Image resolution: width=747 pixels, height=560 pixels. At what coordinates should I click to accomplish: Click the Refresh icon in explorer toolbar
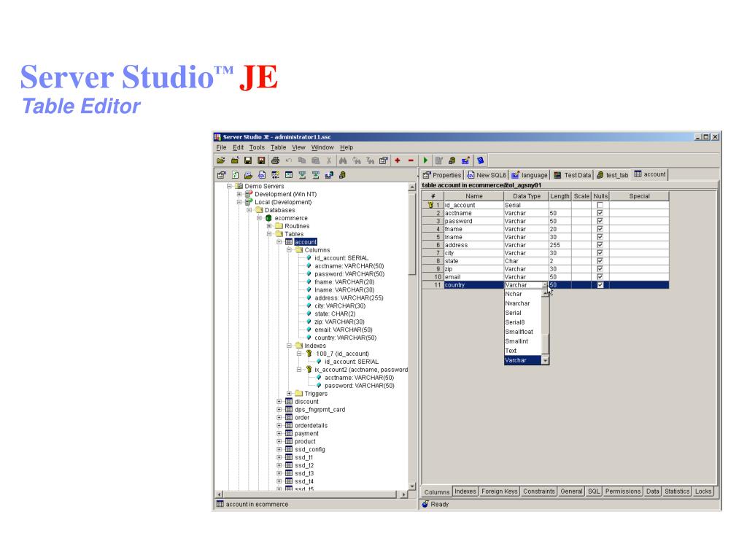click(234, 175)
